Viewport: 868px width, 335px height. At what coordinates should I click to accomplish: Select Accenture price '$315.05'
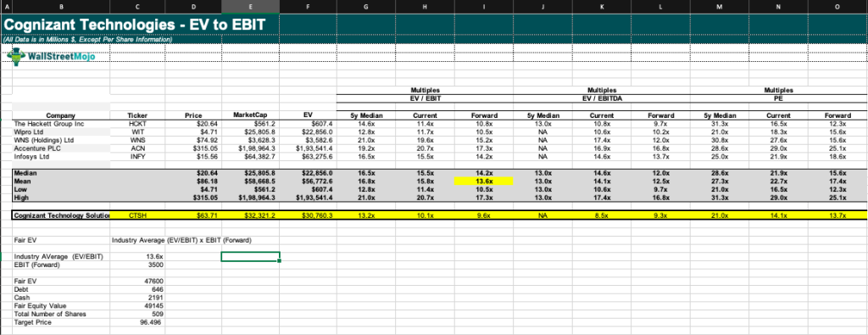coord(193,148)
